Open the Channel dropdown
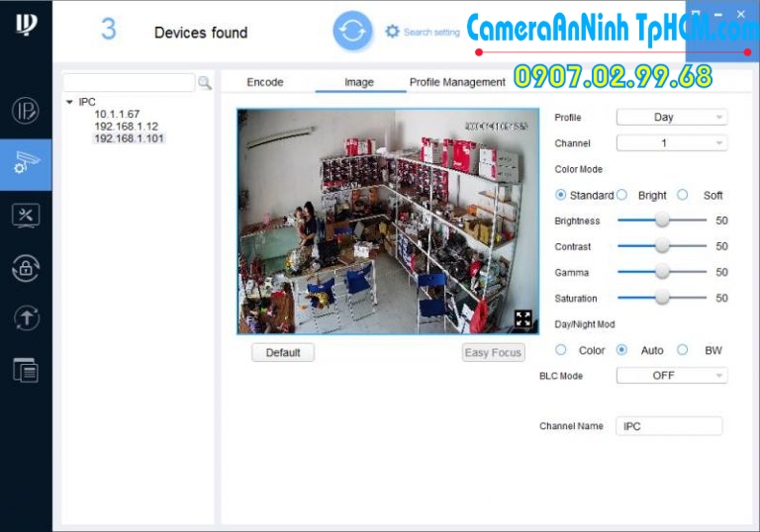The image size is (760, 532). click(671, 143)
